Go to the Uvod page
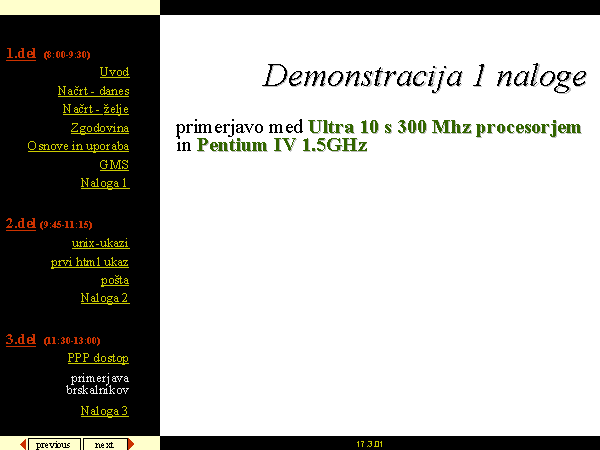The image size is (600, 450). 114,72
